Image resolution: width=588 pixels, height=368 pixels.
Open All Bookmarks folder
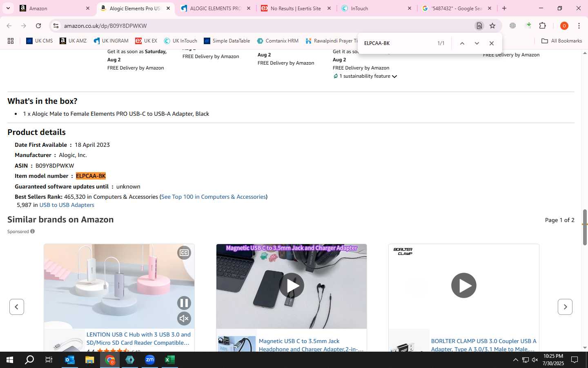(561, 41)
